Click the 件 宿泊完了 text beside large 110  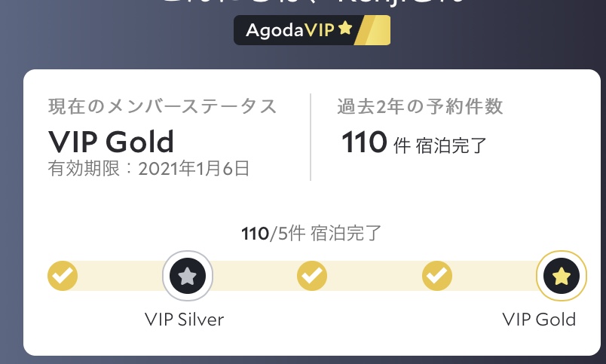point(440,145)
